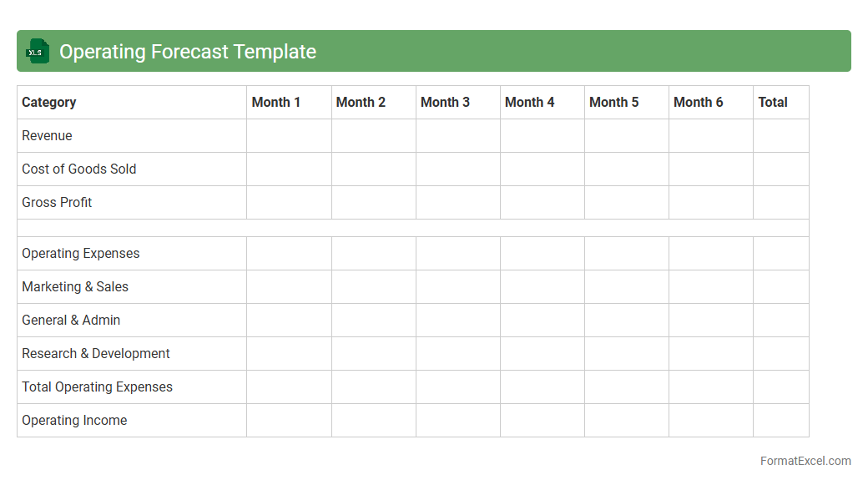The image size is (868, 485).
Task: Click the Marketing & Sales row label
Action: (x=75, y=287)
